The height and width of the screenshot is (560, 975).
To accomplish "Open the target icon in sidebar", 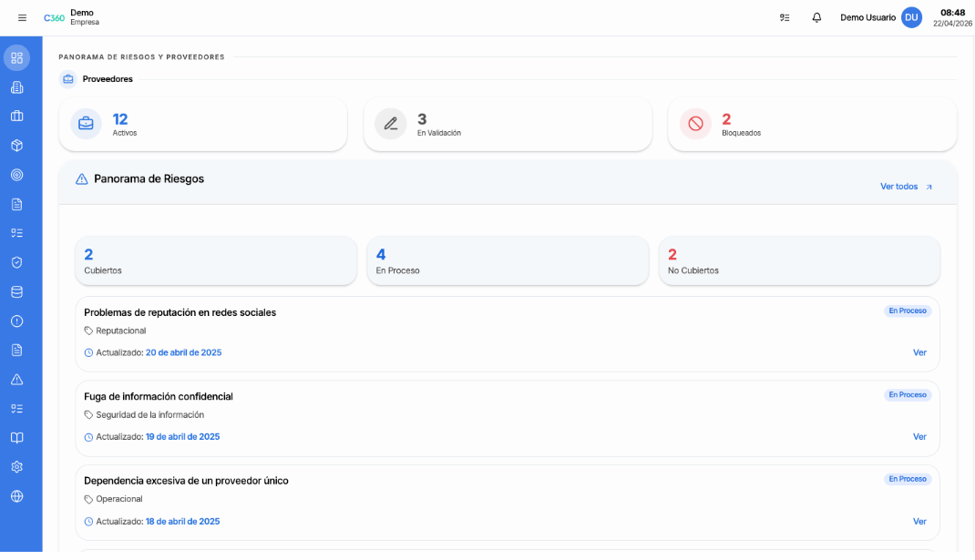I will pyautogui.click(x=16, y=175).
